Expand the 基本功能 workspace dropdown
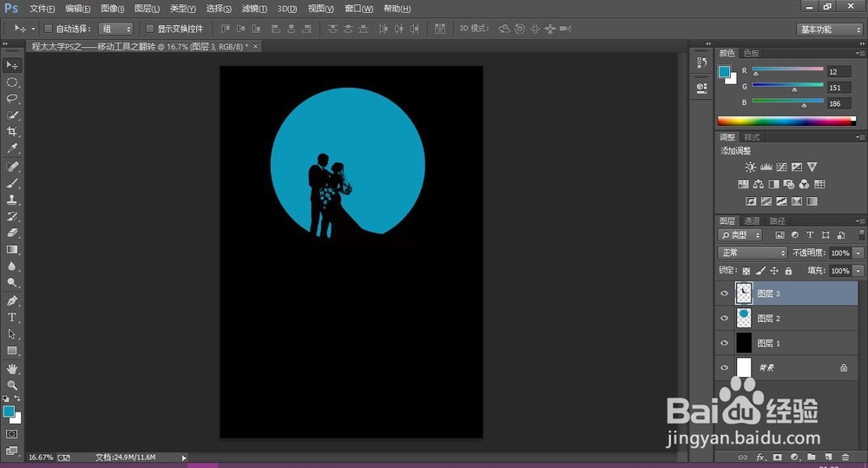This screenshot has width=868, height=468. [830, 29]
